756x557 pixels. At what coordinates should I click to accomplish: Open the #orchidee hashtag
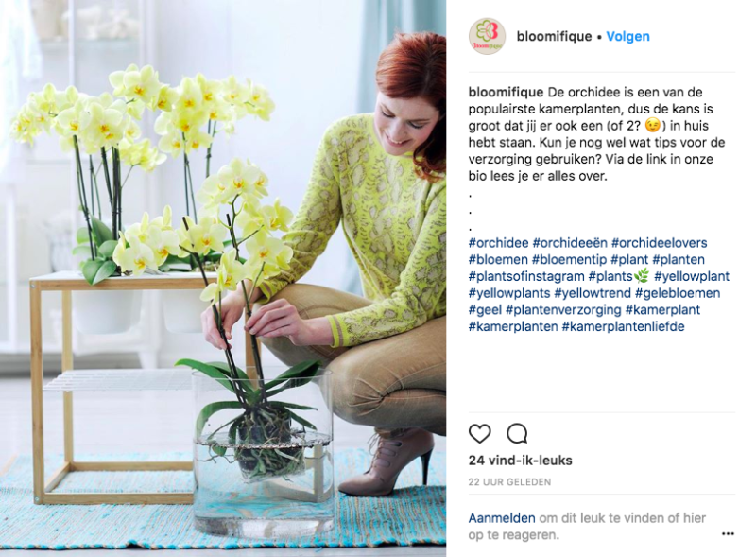click(x=499, y=243)
